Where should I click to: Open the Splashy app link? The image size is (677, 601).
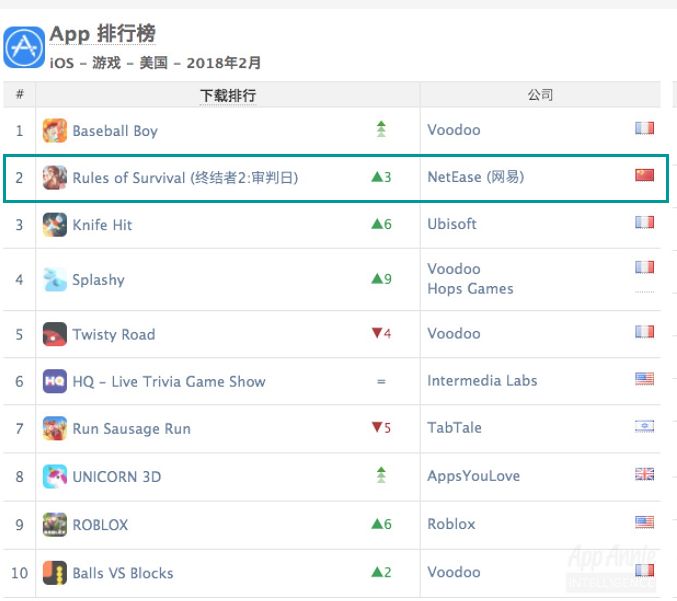click(x=98, y=280)
